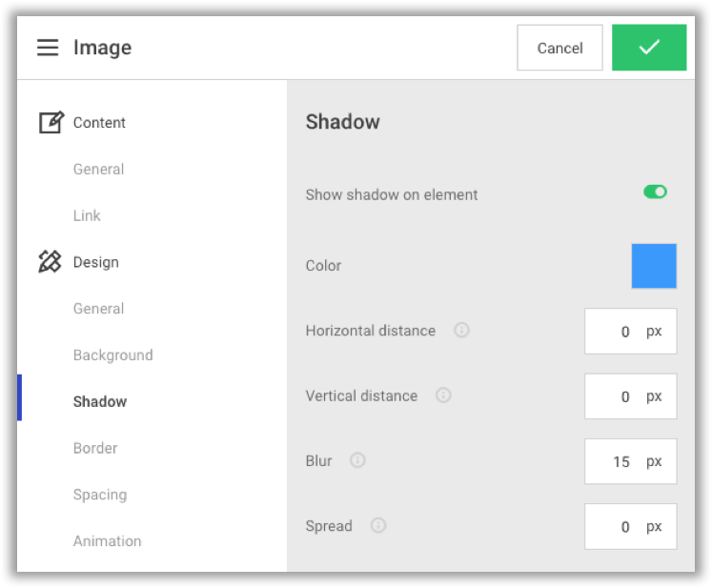This screenshot has width=712, height=588.
Task: Click the Content section edit icon
Action: [x=51, y=122]
